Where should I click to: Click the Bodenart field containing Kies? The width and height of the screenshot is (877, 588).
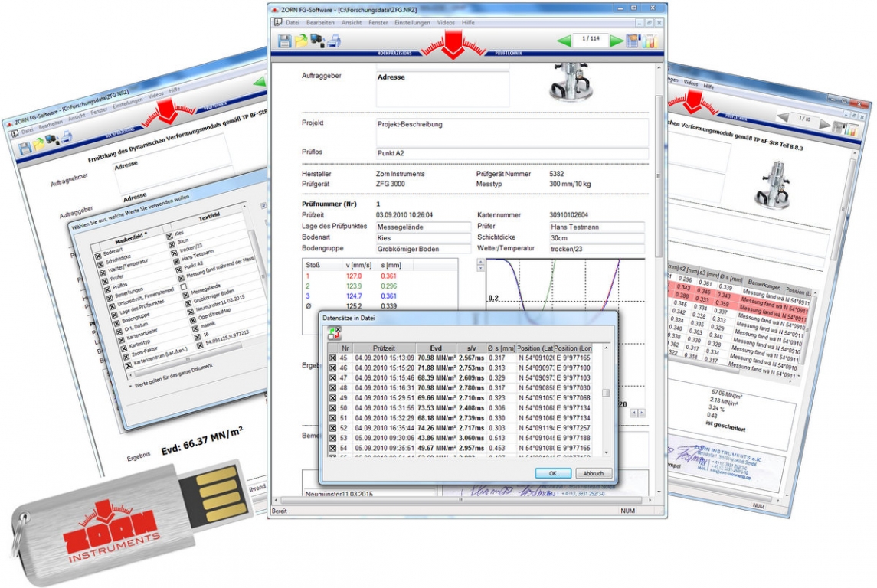pos(423,237)
